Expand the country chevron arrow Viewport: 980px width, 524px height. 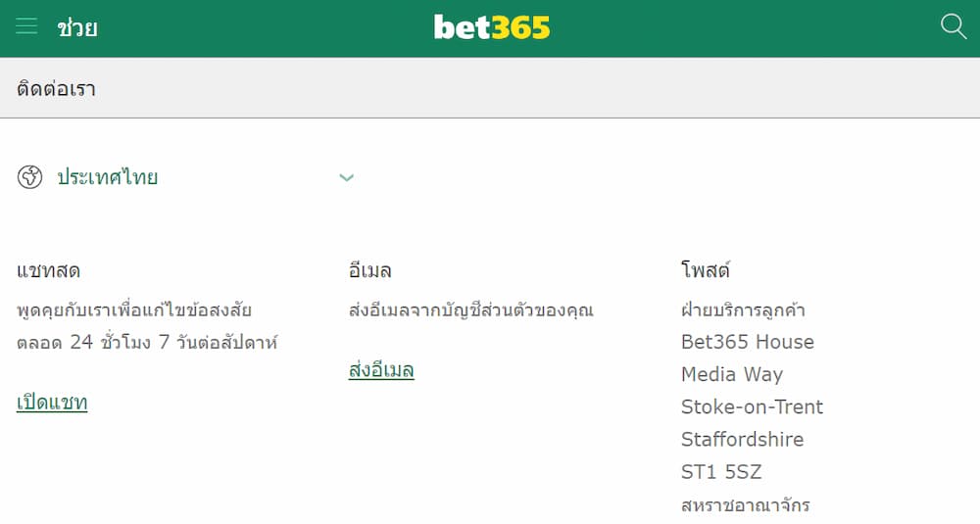tap(346, 177)
